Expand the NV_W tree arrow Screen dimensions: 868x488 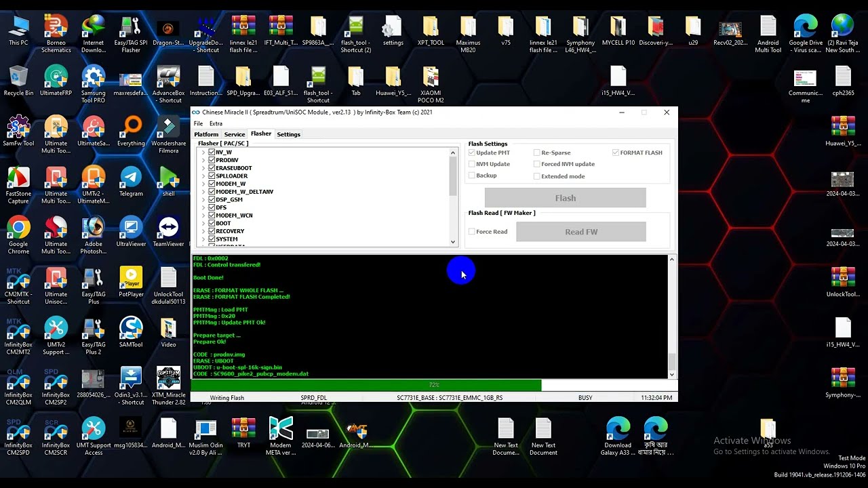tap(203, 152)
